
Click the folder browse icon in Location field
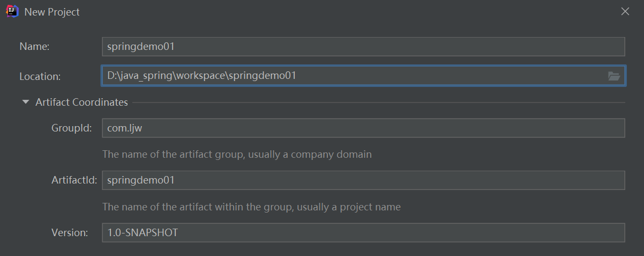(x=614, y=76)
